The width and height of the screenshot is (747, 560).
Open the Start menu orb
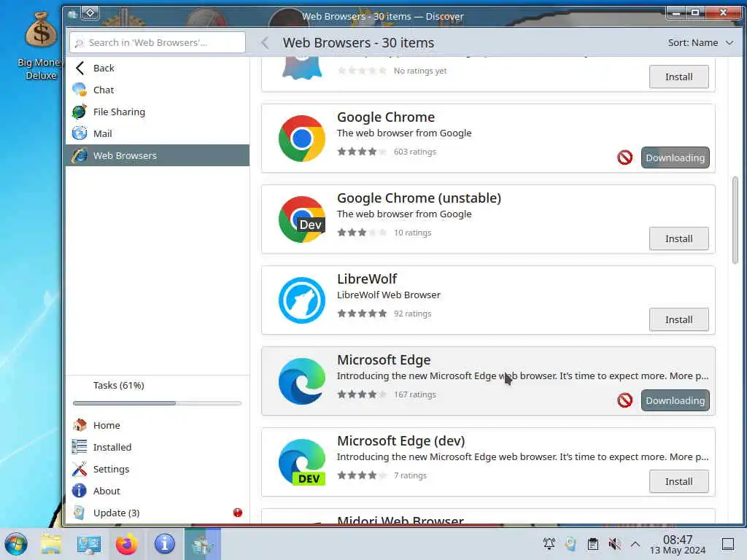click(16, 544)
